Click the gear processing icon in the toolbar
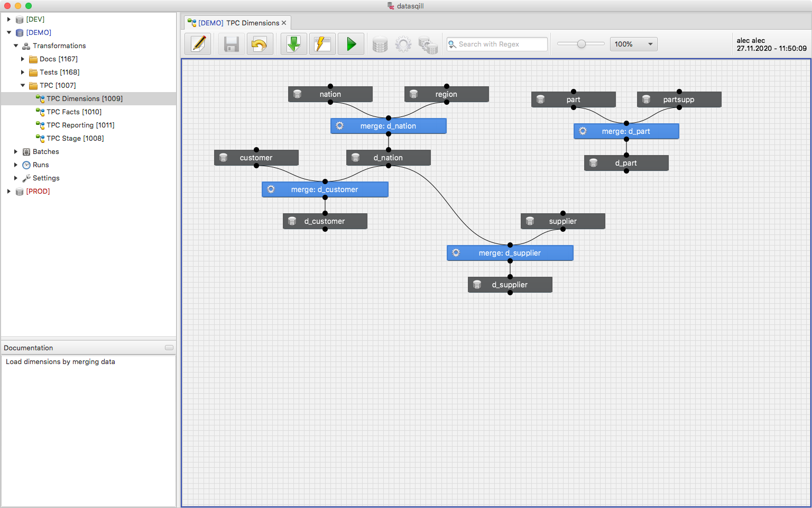This screenshot has width=812, height=508. point(403,44)
